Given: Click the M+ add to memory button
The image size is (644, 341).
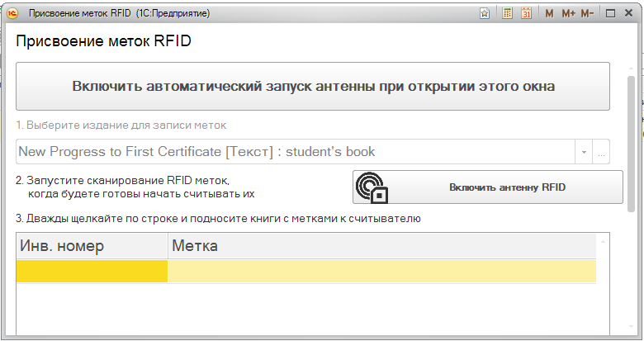Looking at the screenshot, I should pos(568,14).
